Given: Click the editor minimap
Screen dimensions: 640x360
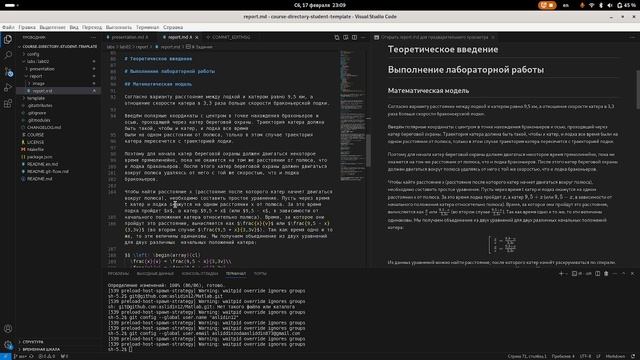Looking at the screenshot, I should pyautogui.click(x=352, y=116).
